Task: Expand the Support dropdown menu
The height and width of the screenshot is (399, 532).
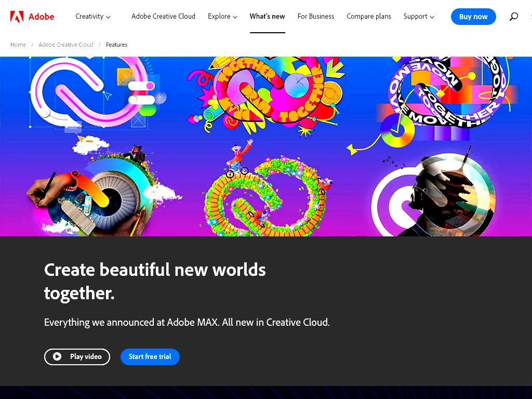Action: pos(419,16)
